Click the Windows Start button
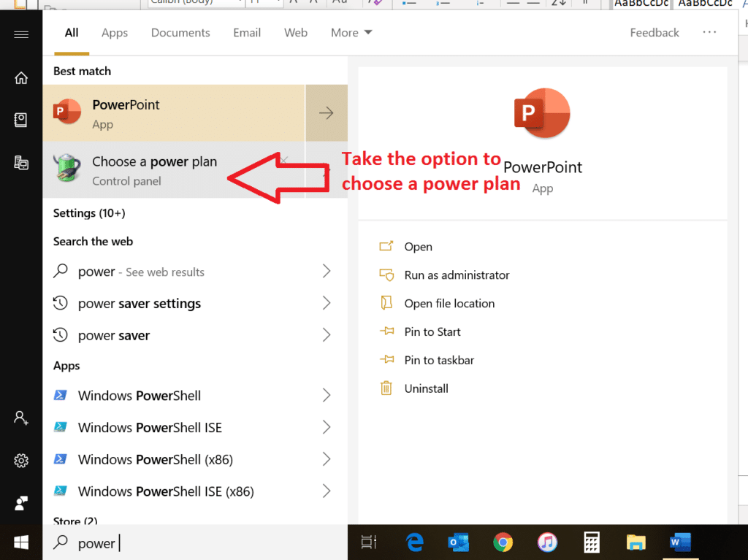The image size is (748, 560). point(21,542)
